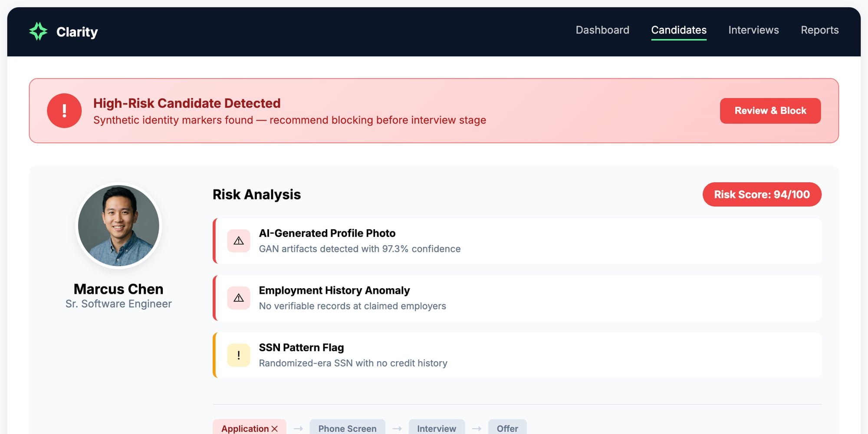The image size is (868, 434).
Task: Click the red exclamation alert icon
Action: tap(64, 111)
